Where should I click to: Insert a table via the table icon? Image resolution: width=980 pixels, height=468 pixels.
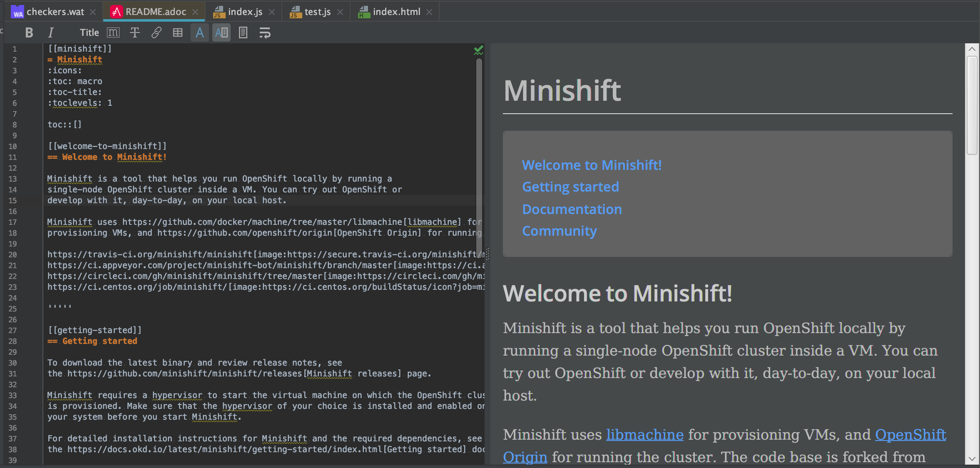(x=178, y=32)
